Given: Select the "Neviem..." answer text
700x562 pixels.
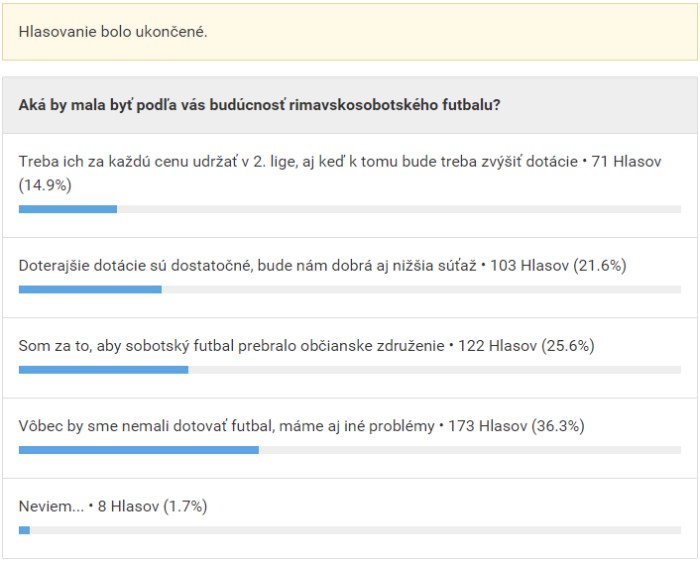Looking at the screenshot, I should coord(51,506).
